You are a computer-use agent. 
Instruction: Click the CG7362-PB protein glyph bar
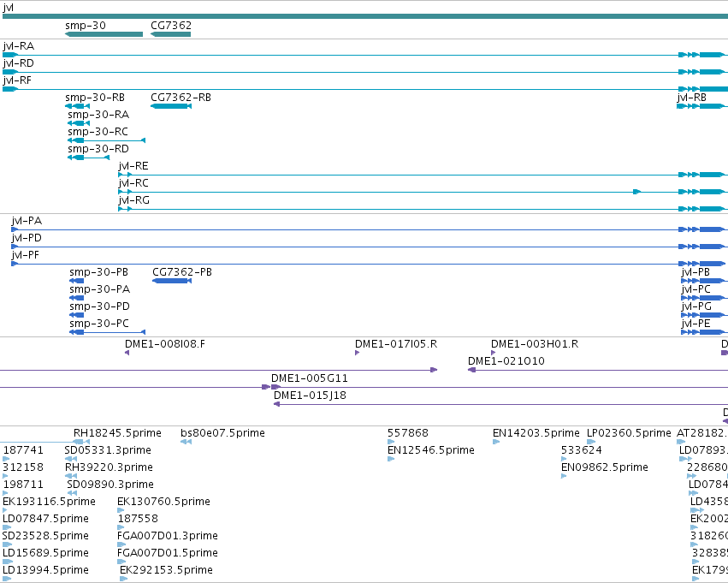point(172,281)
